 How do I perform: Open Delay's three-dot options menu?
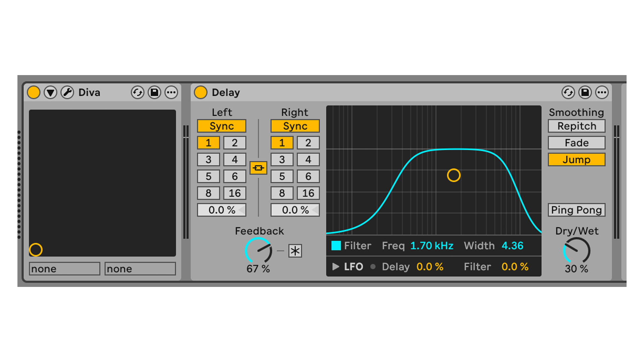point(602,92)
